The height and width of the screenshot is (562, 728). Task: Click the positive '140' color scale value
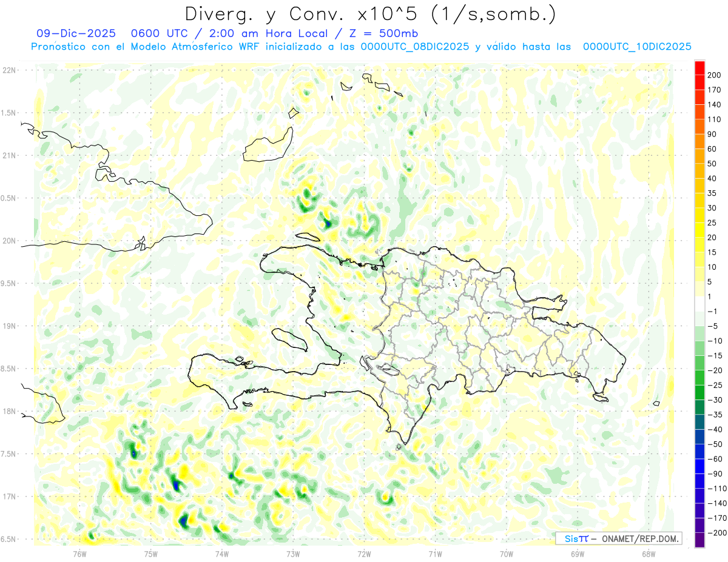715,104
